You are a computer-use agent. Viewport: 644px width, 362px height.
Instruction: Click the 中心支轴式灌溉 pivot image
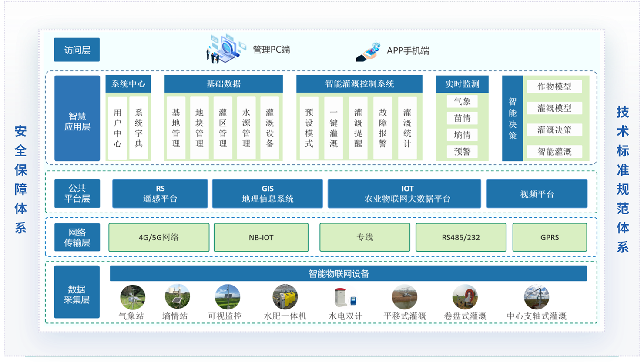536,297
